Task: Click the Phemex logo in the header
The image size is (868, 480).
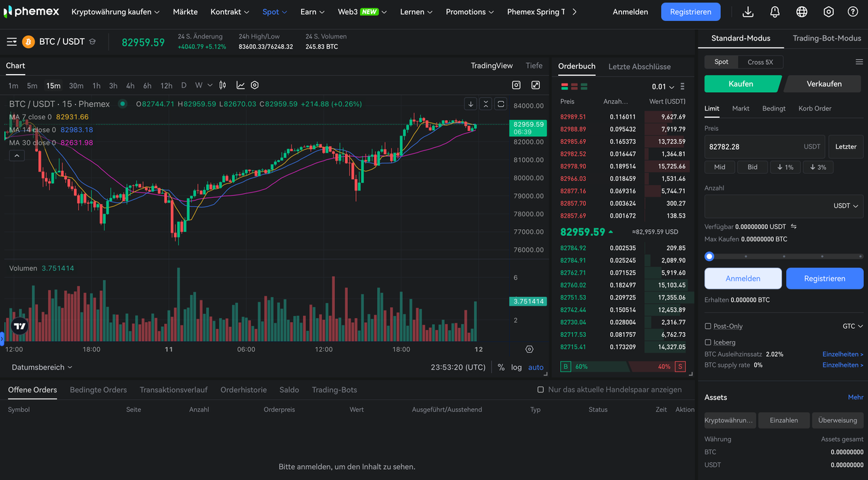Action: pos(31,12)
